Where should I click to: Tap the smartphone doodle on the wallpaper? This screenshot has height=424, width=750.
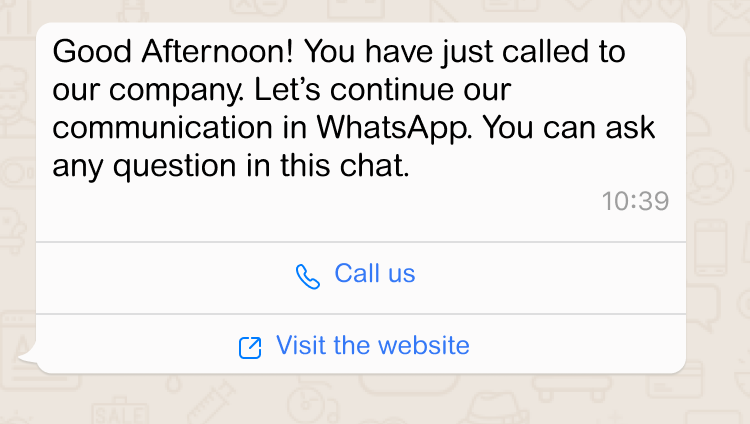711,246
